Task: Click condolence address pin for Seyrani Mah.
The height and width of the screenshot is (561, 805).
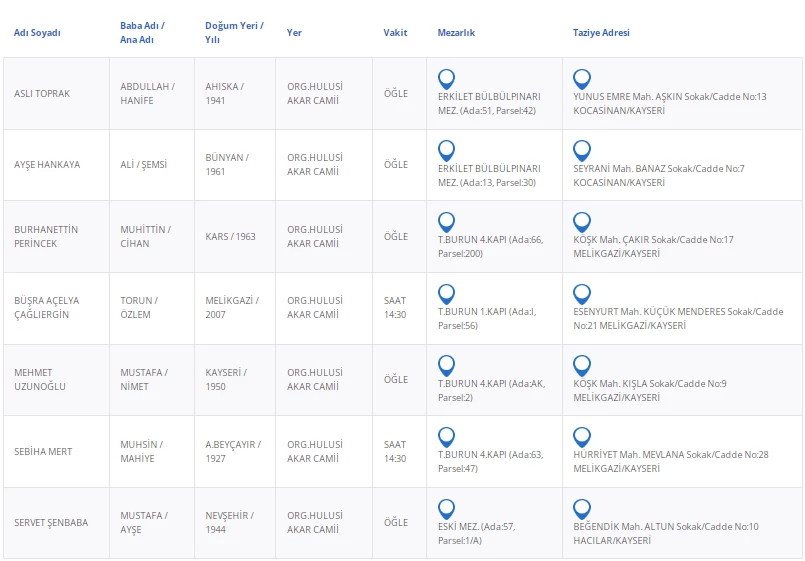Action: click(581, 150)
